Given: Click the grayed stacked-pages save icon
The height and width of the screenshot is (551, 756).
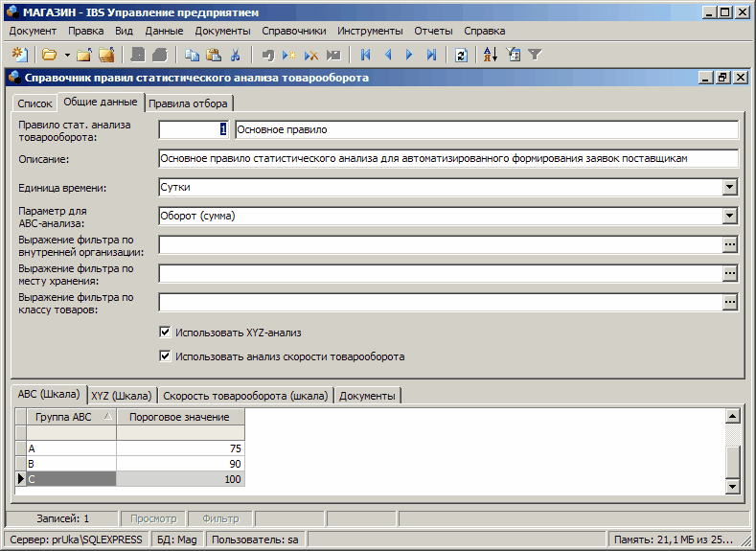Looking at the screenshot, I should coord(160,55).
